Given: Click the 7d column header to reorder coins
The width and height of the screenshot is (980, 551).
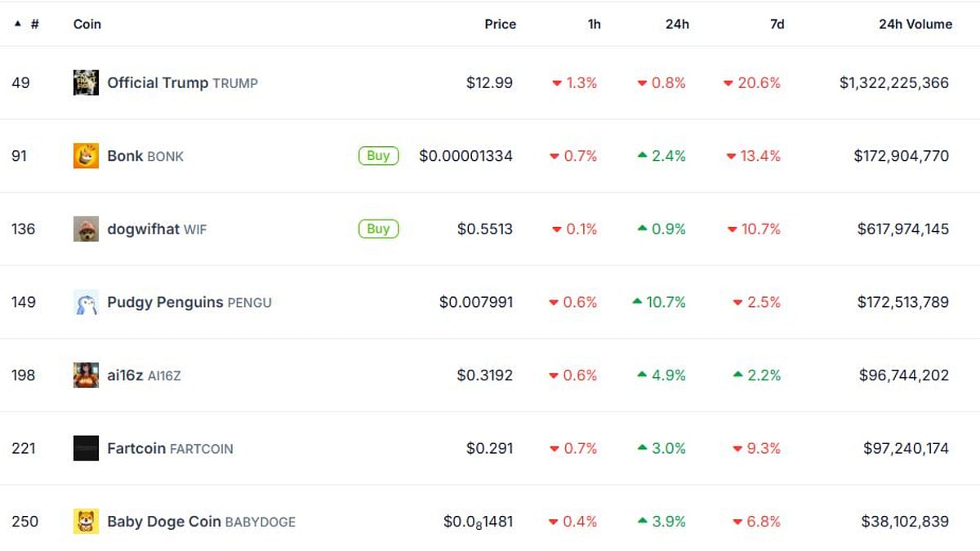Looking at the screenshot, I should [777, 24].
